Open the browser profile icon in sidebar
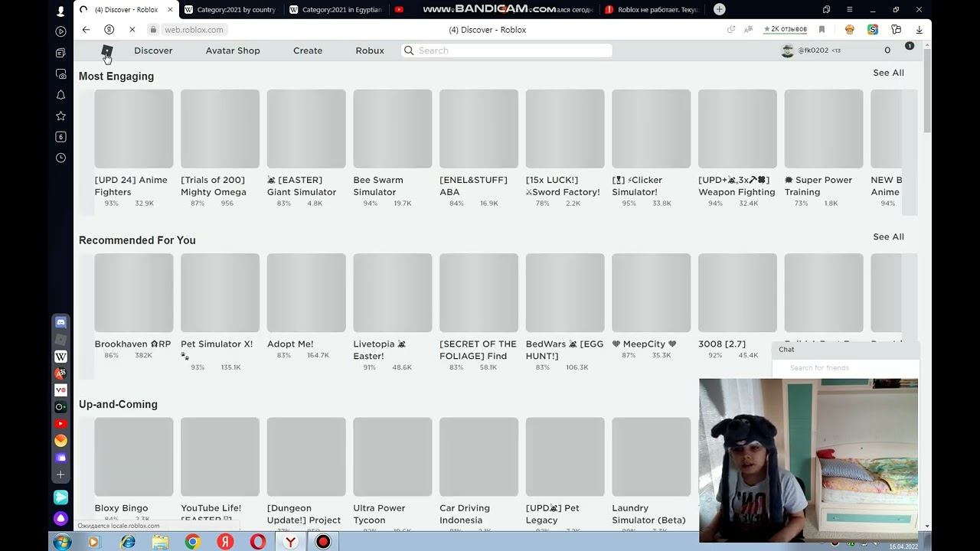The width and height of the screenshot is (980, 551). (x=61, y=11)
